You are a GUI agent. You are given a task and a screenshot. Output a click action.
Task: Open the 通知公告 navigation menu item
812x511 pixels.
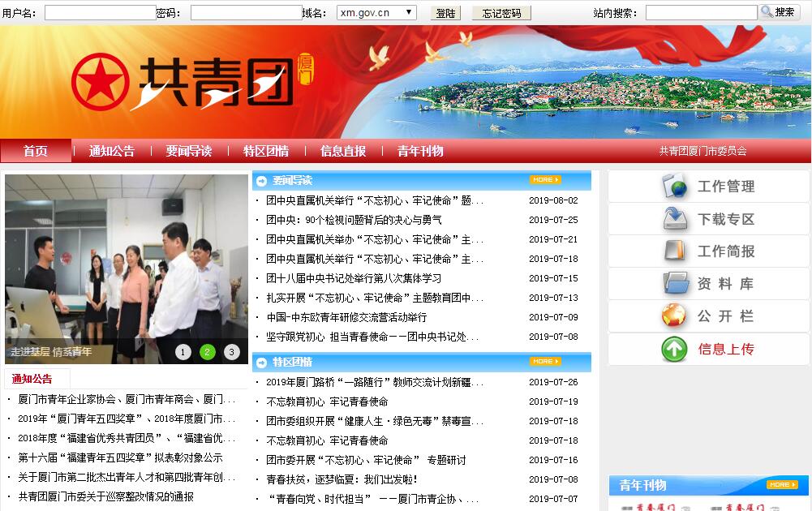[x=112, y=151]
